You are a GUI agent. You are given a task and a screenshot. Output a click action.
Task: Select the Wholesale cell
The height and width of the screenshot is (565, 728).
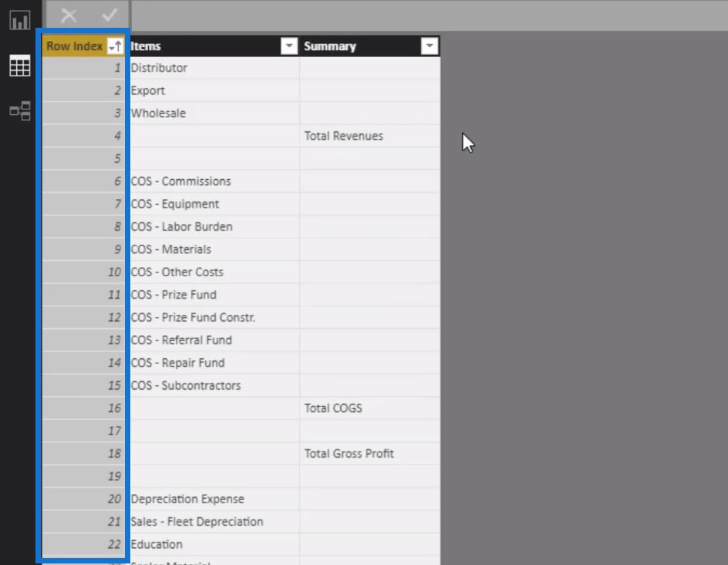coord(214,113)
